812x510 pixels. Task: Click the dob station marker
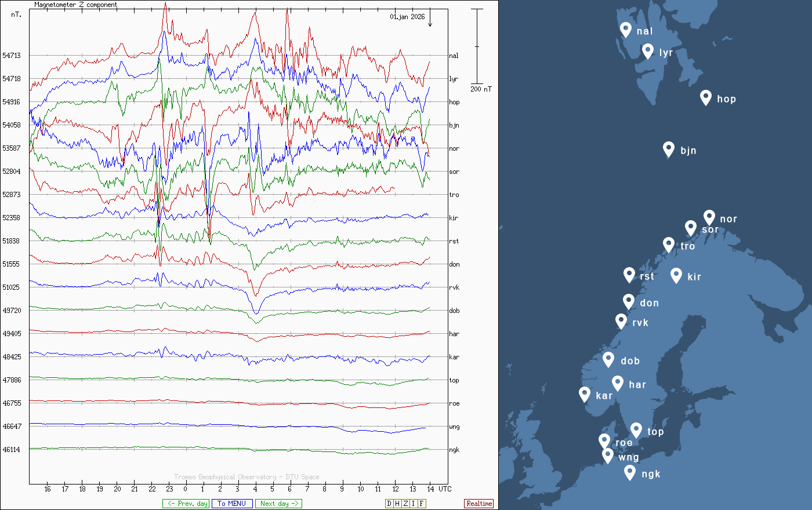point(608,359)
